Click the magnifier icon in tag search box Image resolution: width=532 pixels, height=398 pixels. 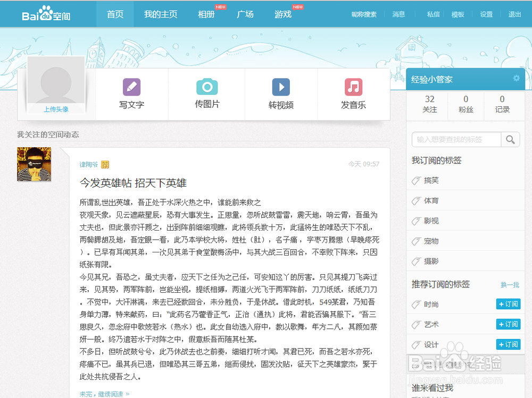coord(510,139)
